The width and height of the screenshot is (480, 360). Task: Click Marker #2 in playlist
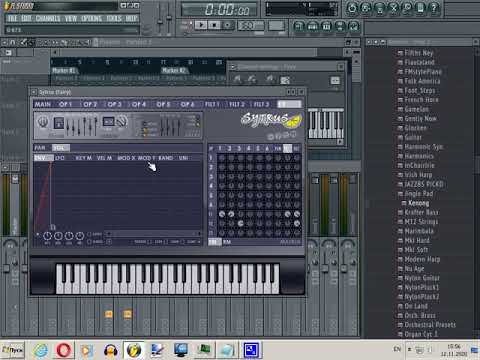(x=174, y=70)
